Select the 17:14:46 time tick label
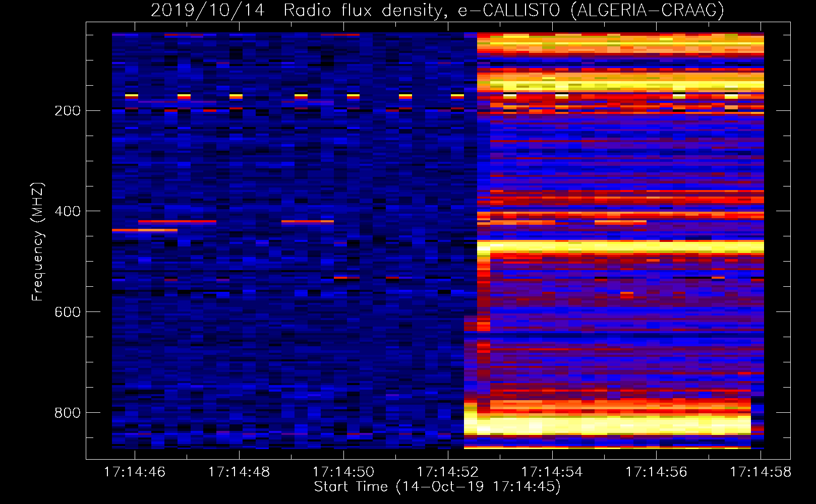The width and height of the screenshot is (816, 504). coord(135,472)
